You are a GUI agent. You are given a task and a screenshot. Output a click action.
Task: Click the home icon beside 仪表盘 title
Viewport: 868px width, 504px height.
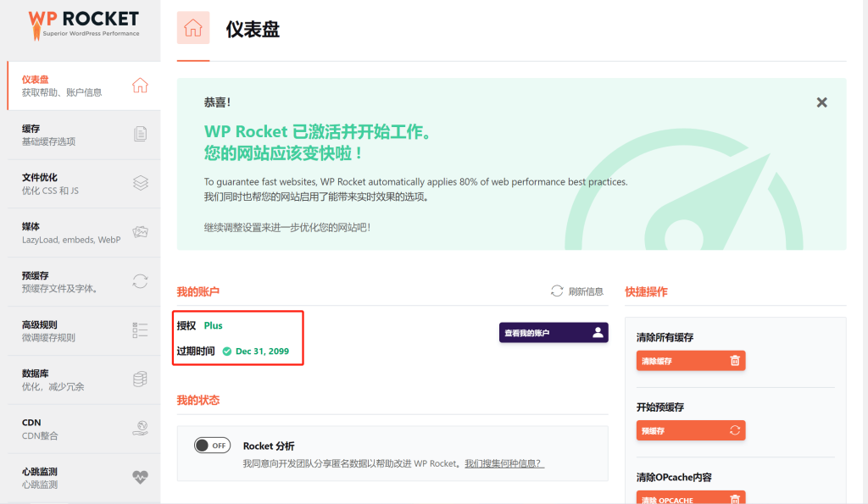193,28
